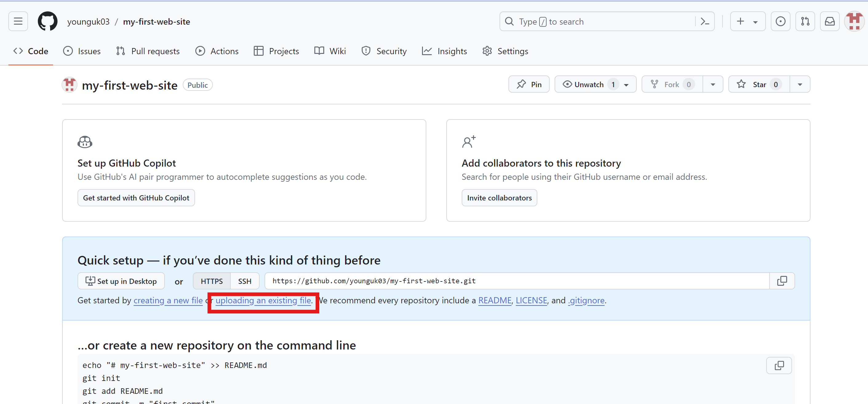Click the plus create-new icon
The image size is (868, 404).
click(740, 22)
